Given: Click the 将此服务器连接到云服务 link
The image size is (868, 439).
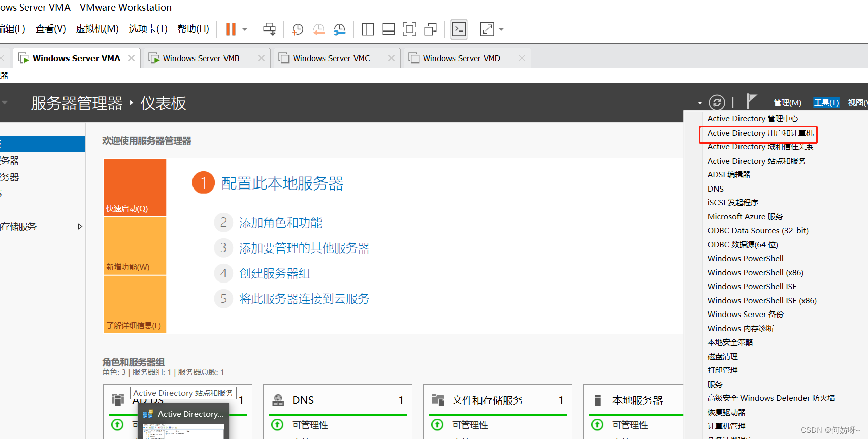Looking at the screenshot, I should [304, 299].
